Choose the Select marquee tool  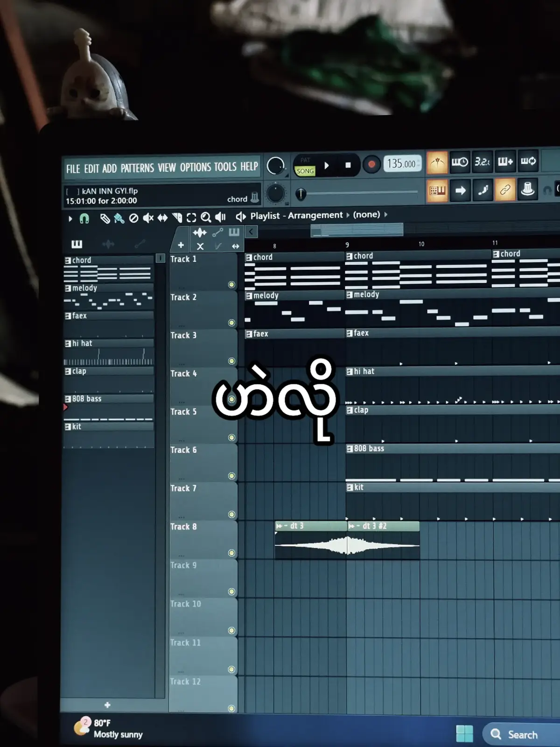pos(191,218)
